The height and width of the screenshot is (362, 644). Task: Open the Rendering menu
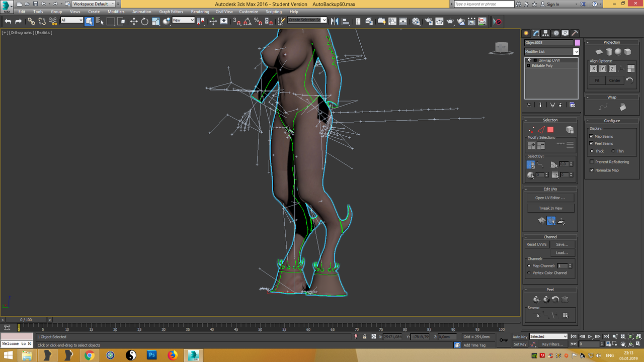point(200,12)
